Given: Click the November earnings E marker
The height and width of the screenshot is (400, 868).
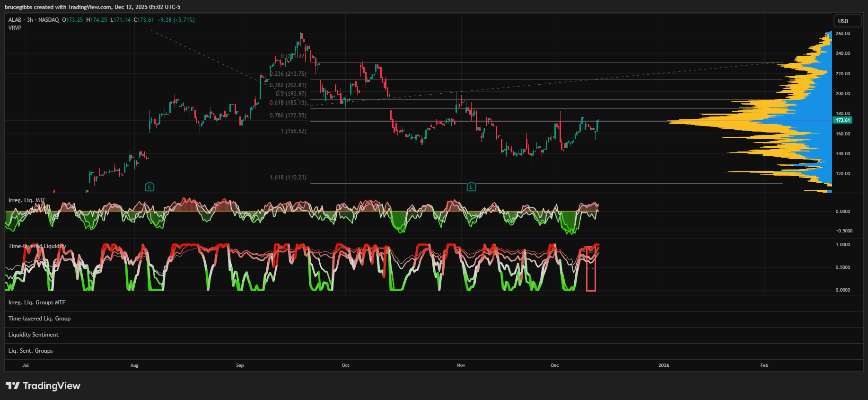Looking at the screenshot, I should click(x=471, y=187).
